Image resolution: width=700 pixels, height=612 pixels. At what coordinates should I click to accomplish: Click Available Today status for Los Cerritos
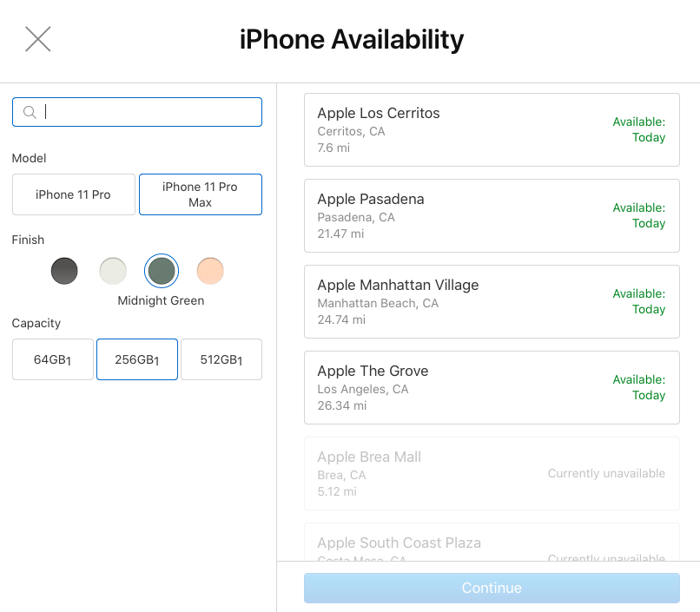[x=639, y=129]
